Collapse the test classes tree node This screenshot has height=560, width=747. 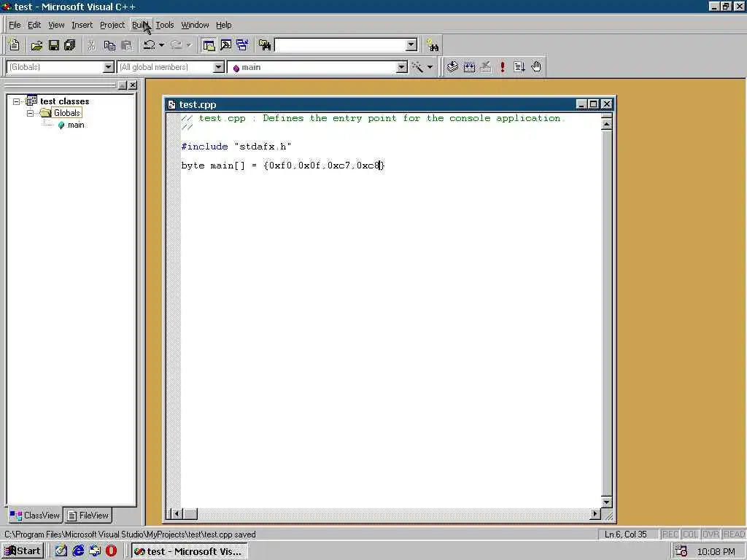tap(16, 101)
